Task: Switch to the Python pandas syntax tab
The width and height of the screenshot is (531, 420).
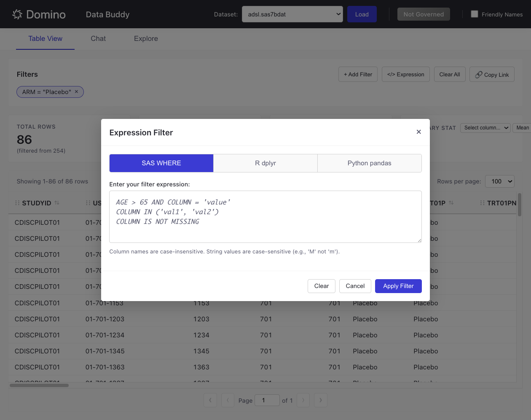Action: 369,163
